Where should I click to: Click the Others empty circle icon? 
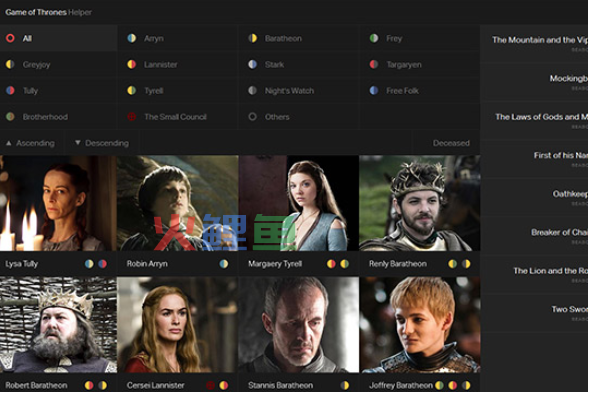[252, 117]
